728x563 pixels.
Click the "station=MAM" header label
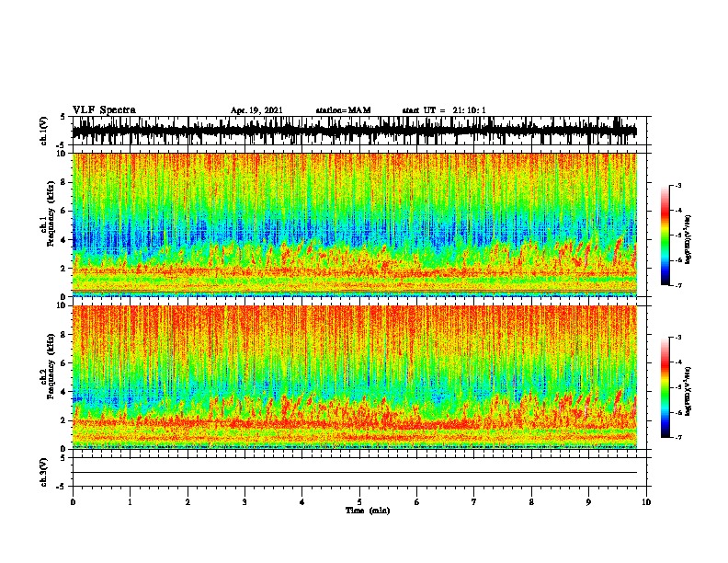(x=343, y=110)
